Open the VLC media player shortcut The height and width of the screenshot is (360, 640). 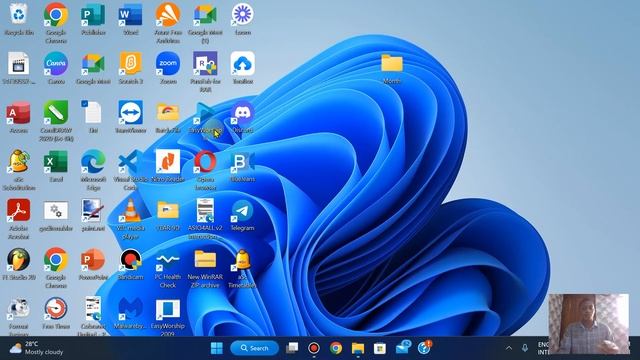pyautogui.click(x=131, y=219)
